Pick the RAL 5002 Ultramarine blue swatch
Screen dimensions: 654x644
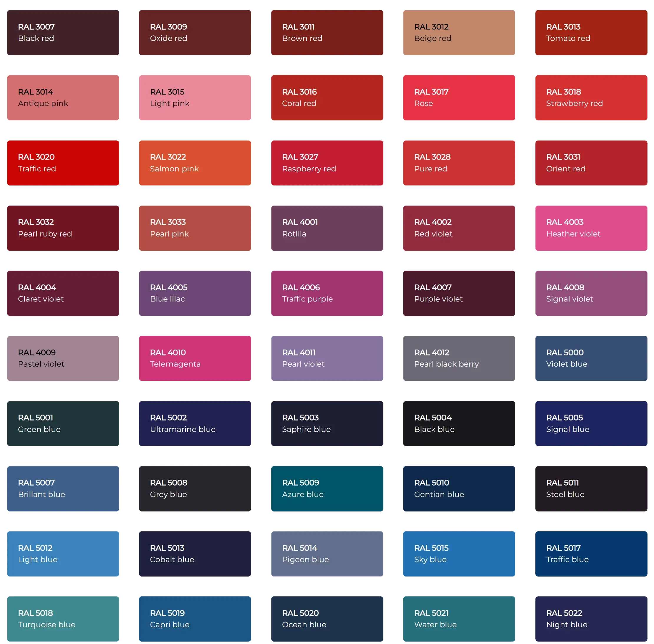coord(195,423)
